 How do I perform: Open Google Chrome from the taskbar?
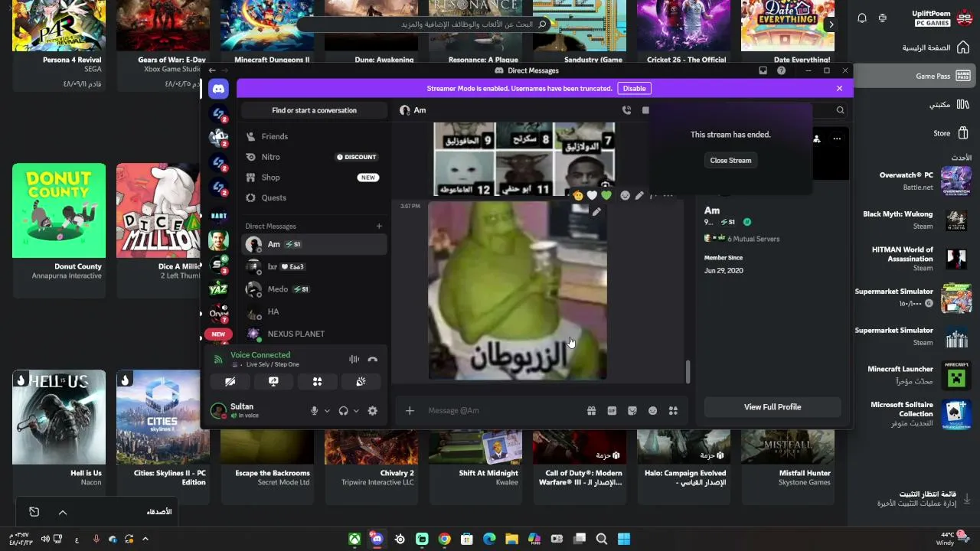(x=444, y=539)
